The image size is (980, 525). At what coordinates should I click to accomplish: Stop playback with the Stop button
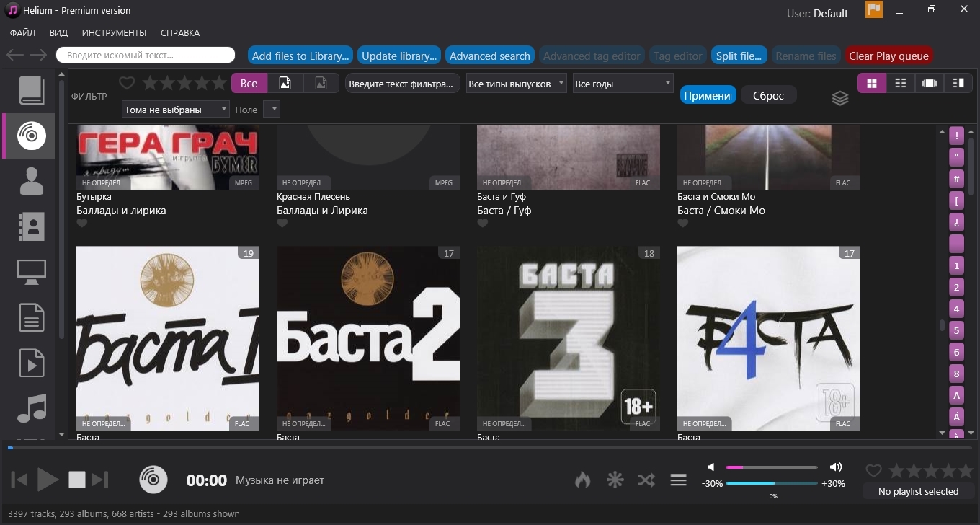(77, 480)
